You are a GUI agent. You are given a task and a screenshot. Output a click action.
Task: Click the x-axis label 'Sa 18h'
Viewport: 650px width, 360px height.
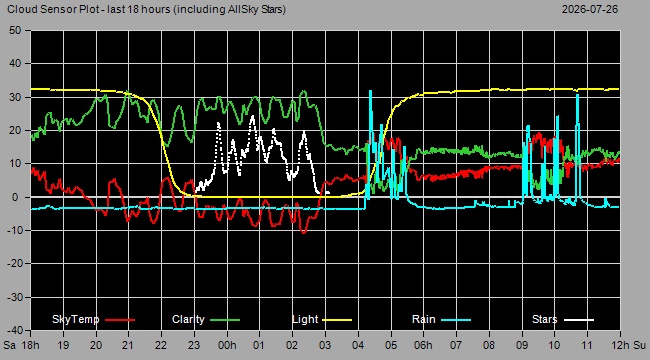pos(22,345)
